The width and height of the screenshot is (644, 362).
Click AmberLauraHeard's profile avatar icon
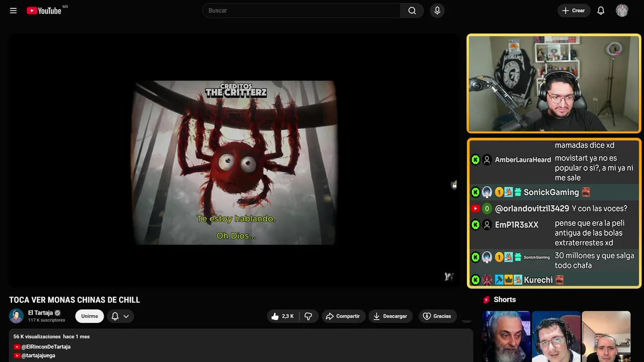[487, 160]
